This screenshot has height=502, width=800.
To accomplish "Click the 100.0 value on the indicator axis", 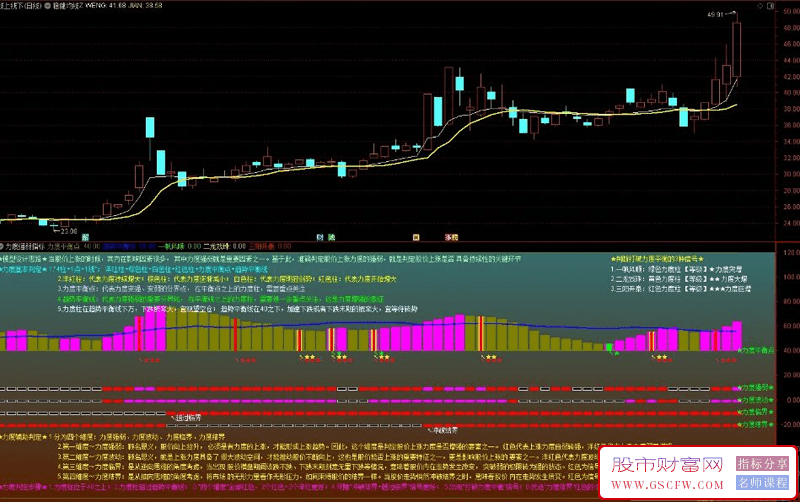I will [791, 277].
